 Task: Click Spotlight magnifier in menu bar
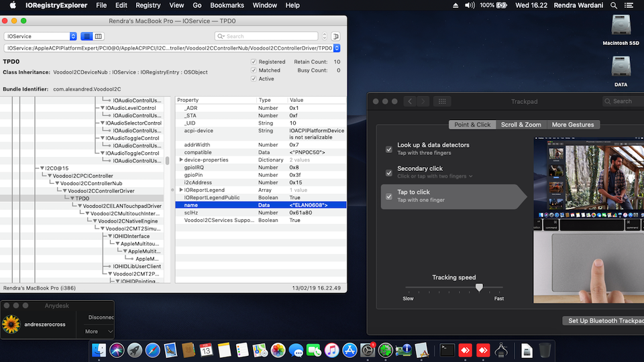click(x=614, y=5)
